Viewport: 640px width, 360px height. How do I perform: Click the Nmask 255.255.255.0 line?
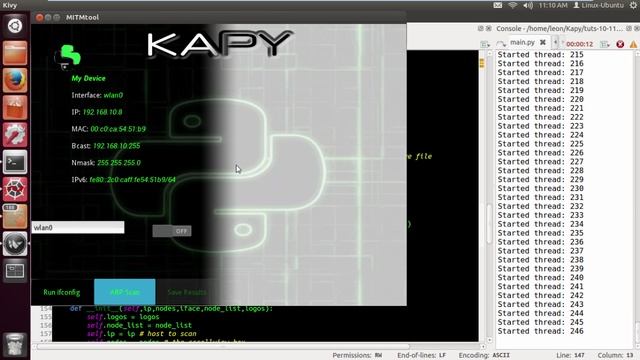(106, 162)
